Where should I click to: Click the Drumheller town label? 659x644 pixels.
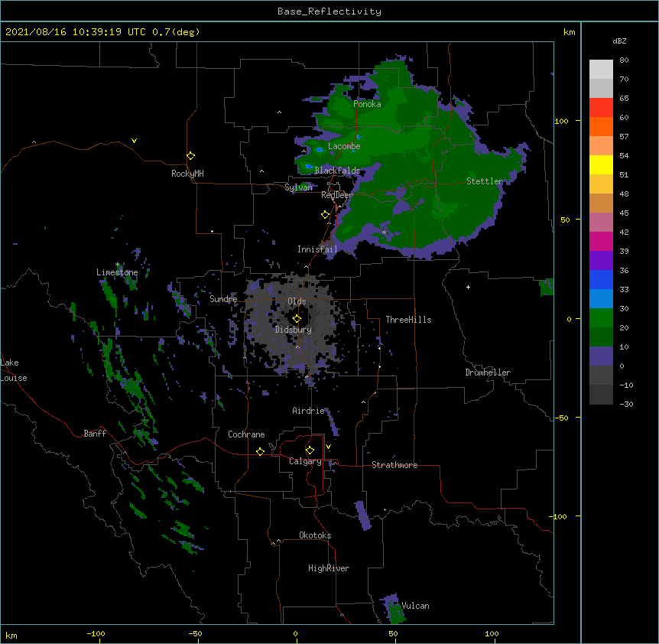point(488,372)
